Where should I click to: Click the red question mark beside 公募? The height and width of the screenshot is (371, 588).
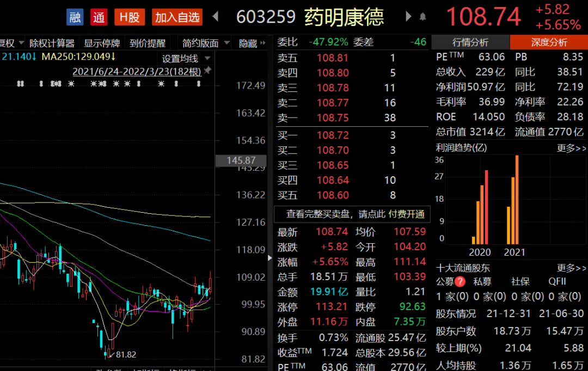pos(460,282)
